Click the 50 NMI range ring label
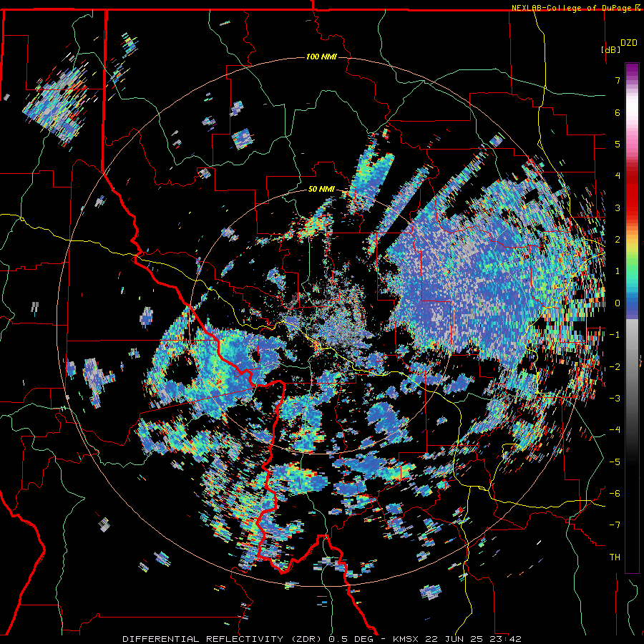 pos(321,190)
